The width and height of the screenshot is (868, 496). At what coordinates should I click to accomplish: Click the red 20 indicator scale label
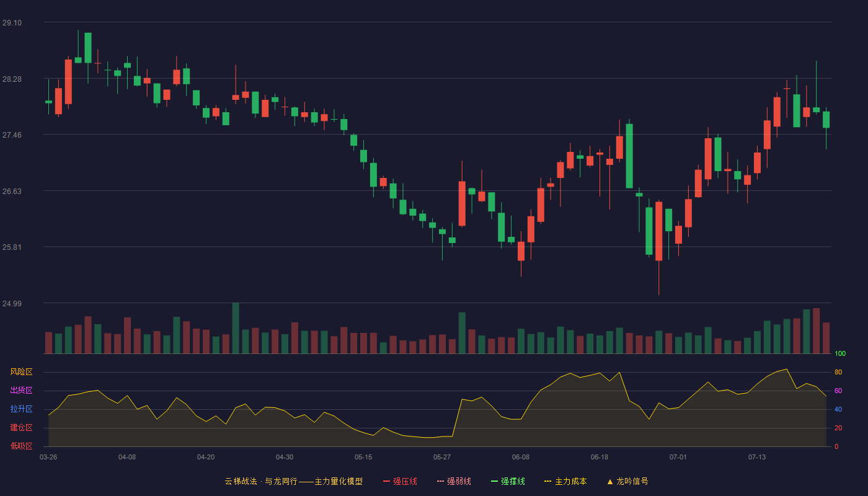[838, 428]
